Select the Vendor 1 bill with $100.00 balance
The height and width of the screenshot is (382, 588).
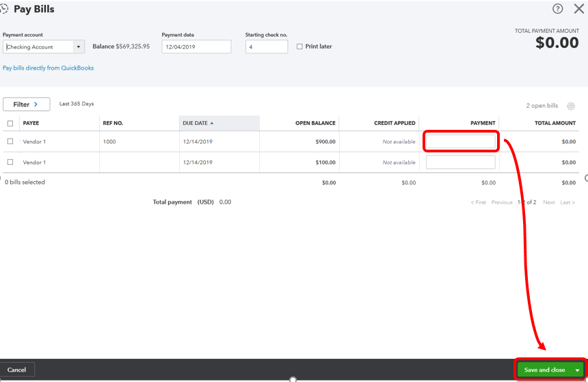click(10, 162)
